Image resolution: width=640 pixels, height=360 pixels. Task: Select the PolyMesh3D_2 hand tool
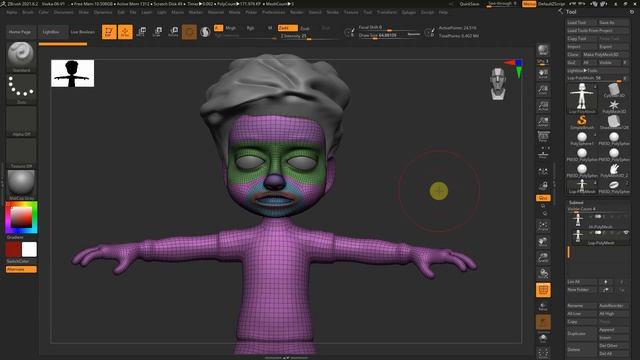pyautogui.click(x=613, y=171)
